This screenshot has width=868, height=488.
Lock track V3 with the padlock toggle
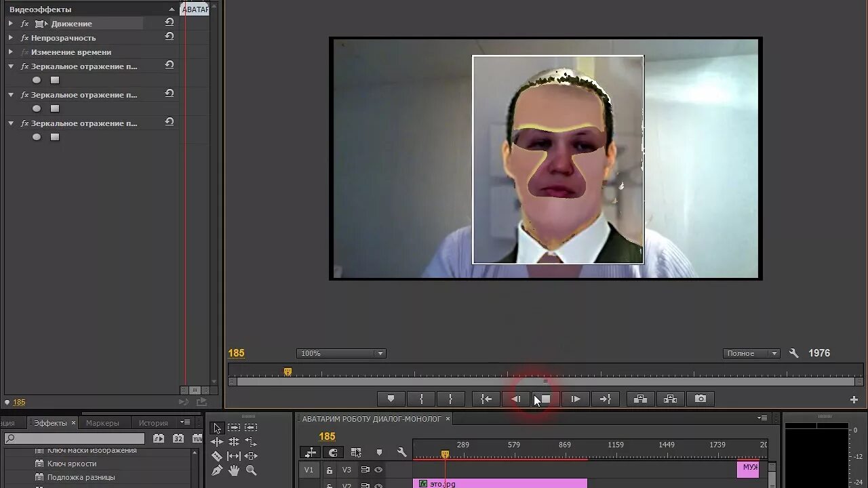(x=330, y=470)
